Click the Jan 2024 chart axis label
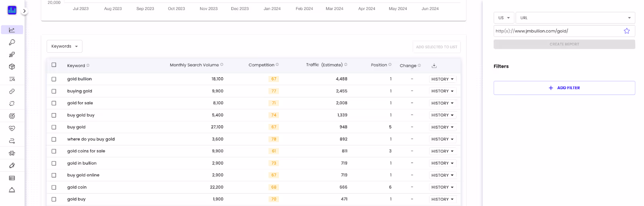The height and width of the screenshot is (206, 644). (272, 9)
